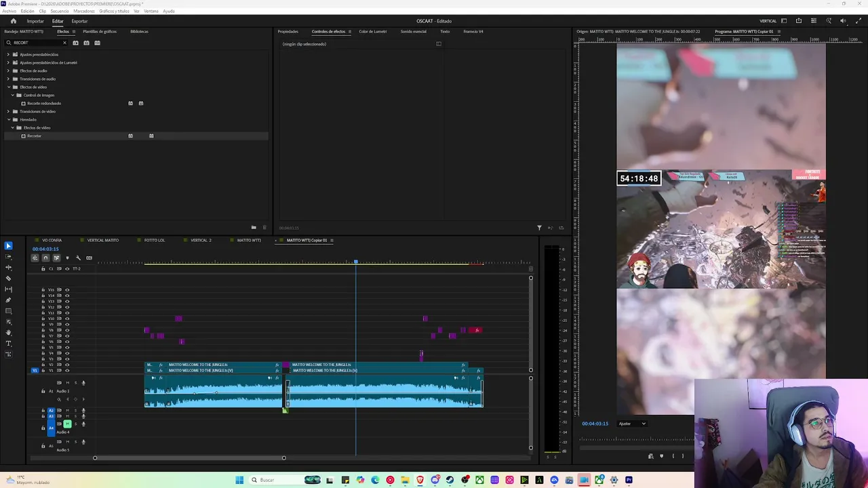The width and height of the screenshot is (868, 488).
Task: Toggle the track lock for V8
Action: point(43,330)
